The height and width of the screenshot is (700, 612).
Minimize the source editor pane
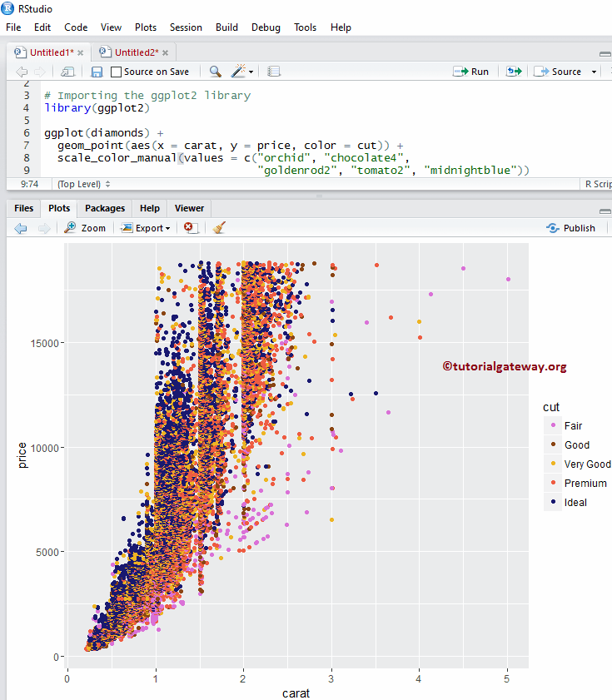(x=605, y=53)
